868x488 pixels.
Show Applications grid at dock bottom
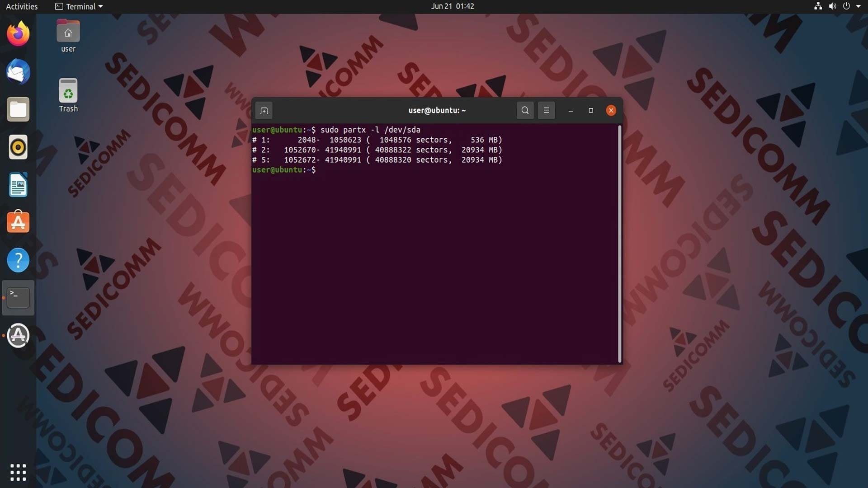(x=18, y=472)
